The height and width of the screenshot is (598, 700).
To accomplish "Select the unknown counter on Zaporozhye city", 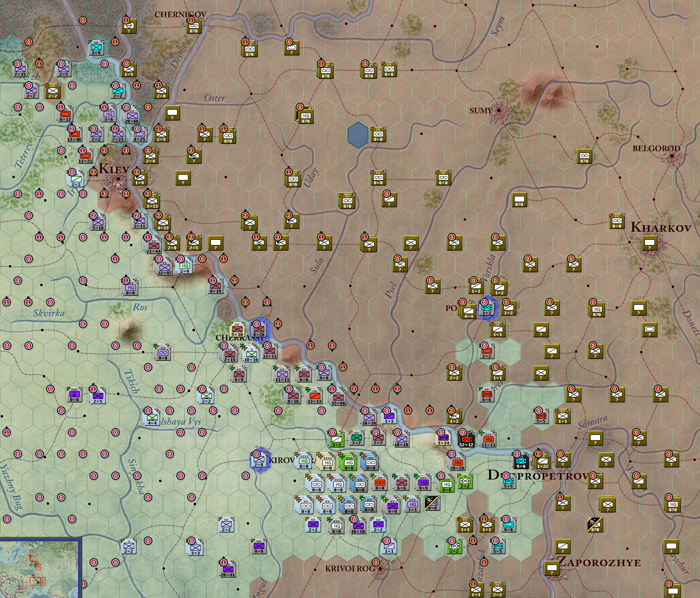I will point(552,568).
